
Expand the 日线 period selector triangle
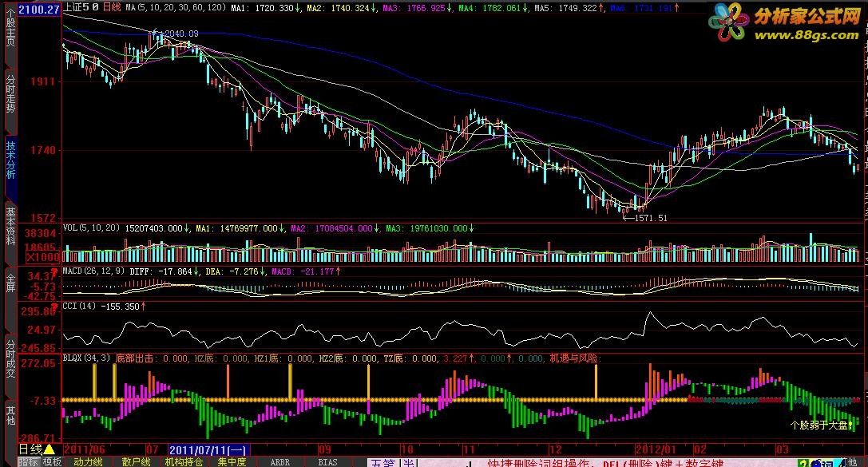pos(49,449)
